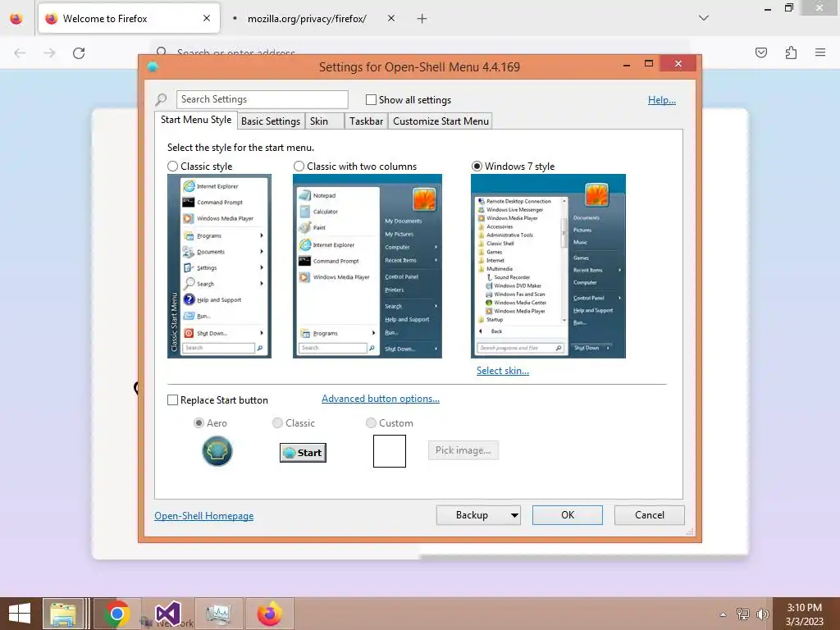
Task: Click the empty Custom button preview box
Action: (x=390, y=451)
